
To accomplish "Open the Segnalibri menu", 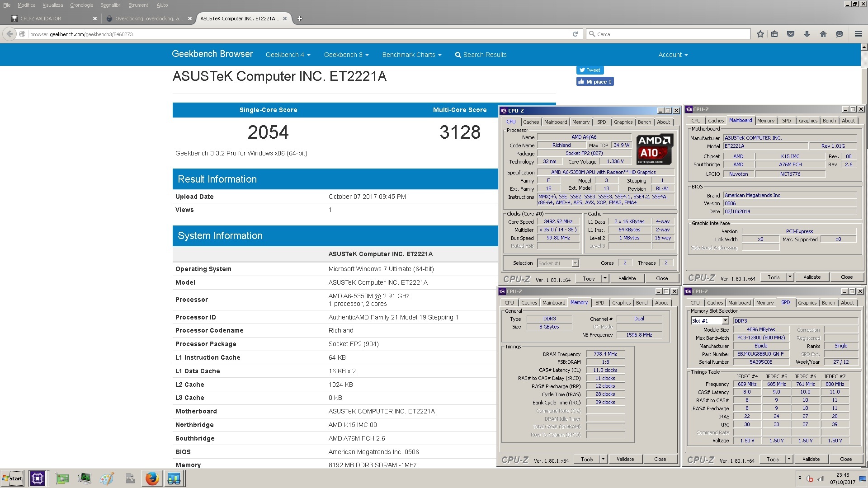I will (111, 5).
